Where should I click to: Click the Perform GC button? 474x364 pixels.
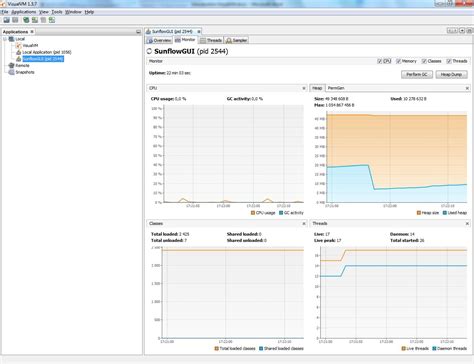417,74
